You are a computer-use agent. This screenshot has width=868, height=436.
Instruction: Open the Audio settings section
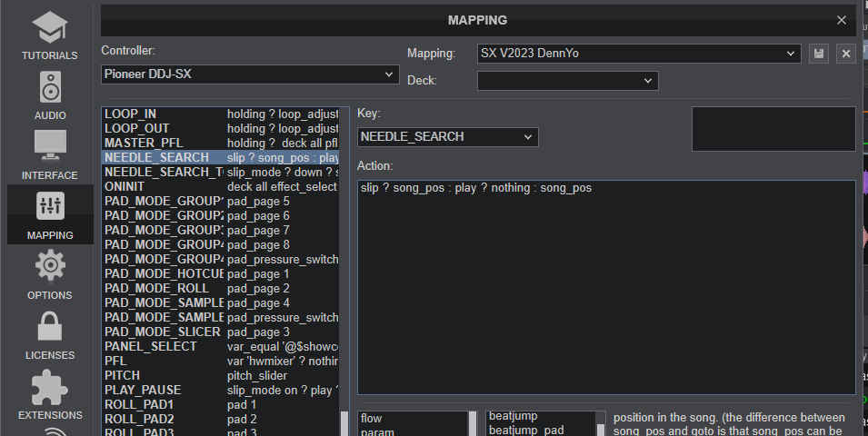point(50,95)
